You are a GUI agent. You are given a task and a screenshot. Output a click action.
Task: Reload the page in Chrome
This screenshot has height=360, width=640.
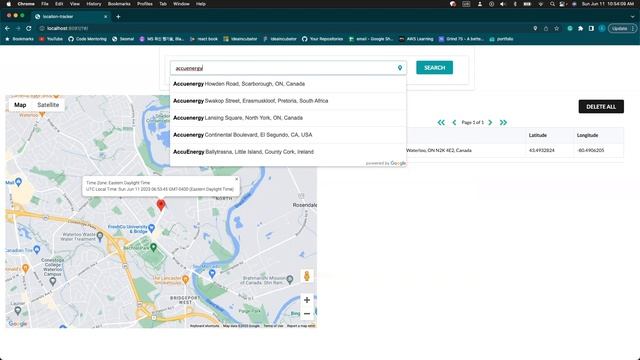29,28
